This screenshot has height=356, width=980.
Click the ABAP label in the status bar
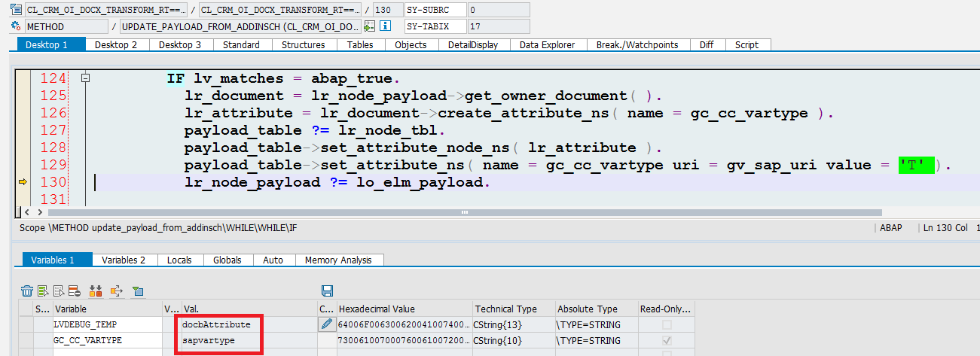890,228
